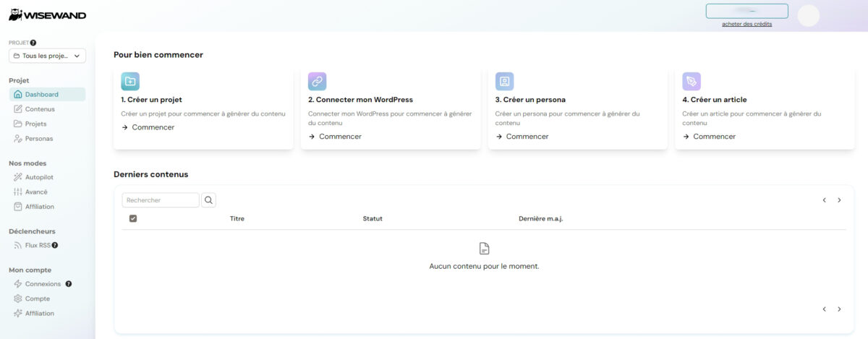Click the search magnifier icon button

click(208, 200)
